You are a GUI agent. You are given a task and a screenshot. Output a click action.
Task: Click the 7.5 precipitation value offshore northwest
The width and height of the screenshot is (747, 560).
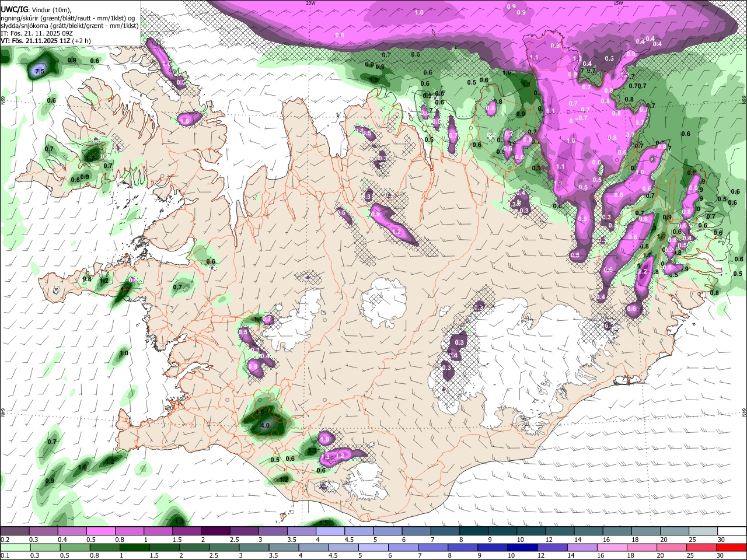coord(39,72)
